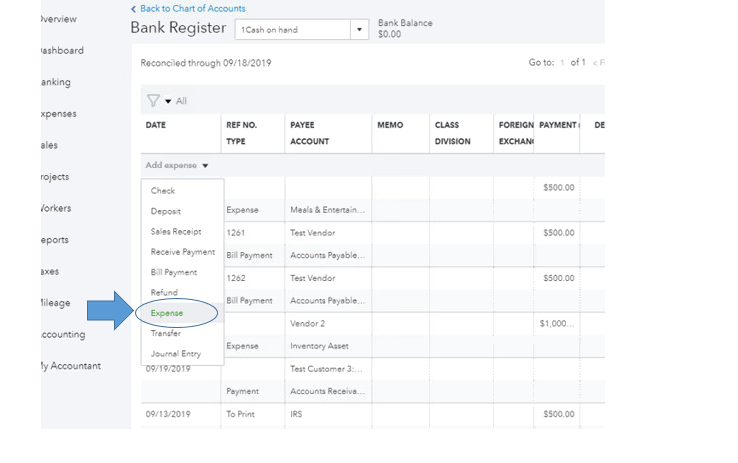The image size is (738, 463).
Task: Click the filter funnel icon
Action: pyautogui.click(x=153, y=101)
